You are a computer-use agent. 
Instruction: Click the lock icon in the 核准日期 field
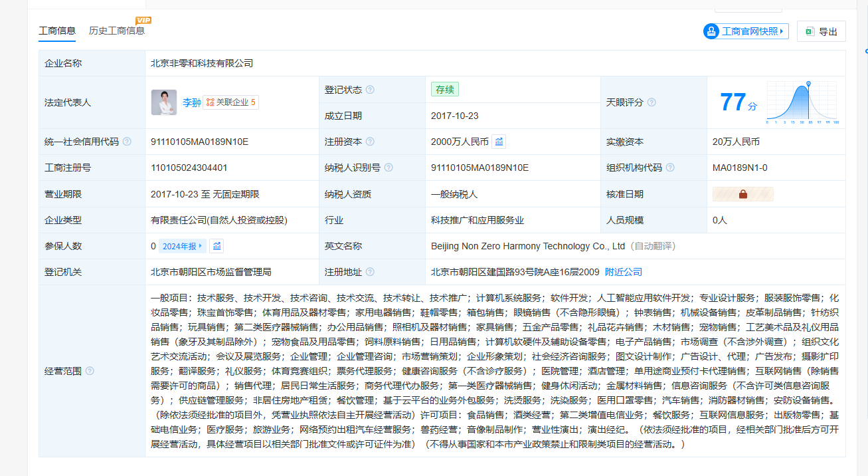click(742, 194)
